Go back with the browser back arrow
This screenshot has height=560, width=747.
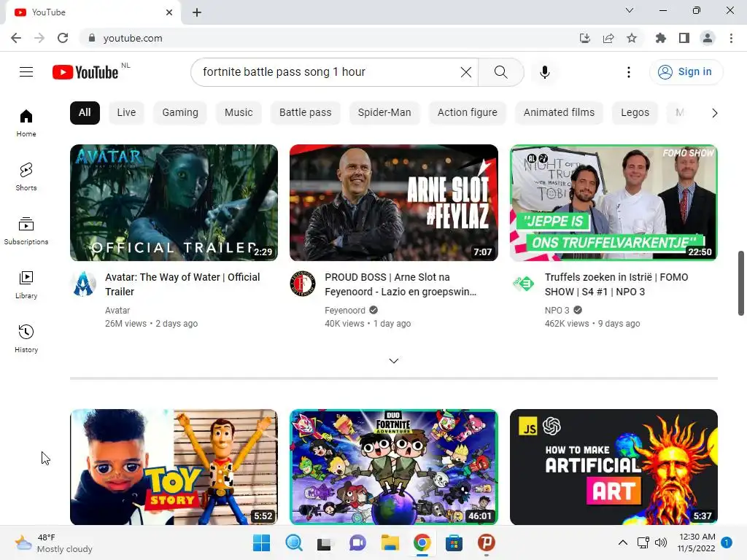tap(16, 38)
